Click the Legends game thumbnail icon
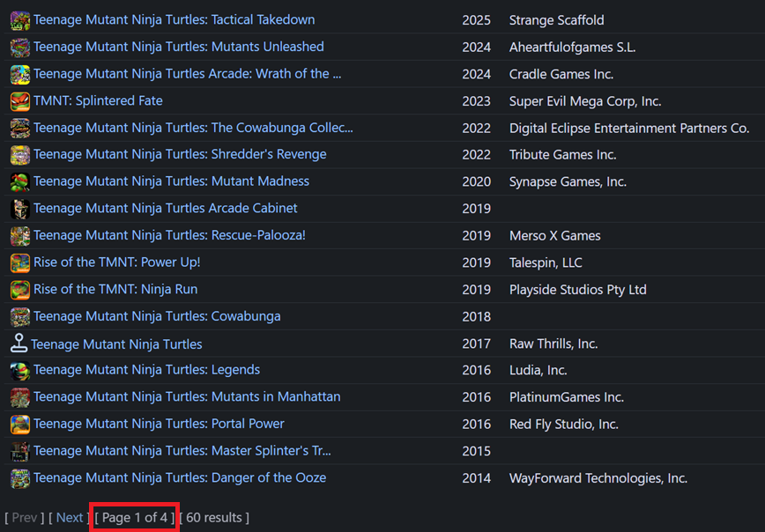765x532 pixels. (x=20, y=371)
